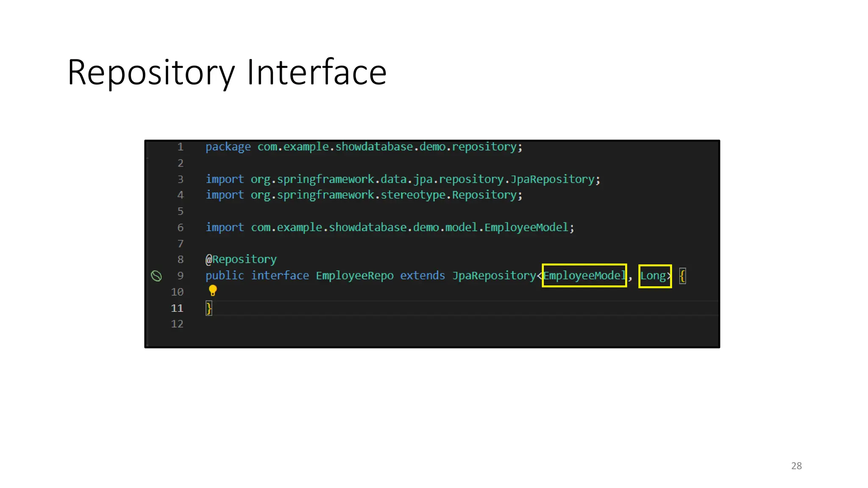This screenshot has width=868, height=488.
Task: Click the interface keyword on line 9
Action: [280, 276]
